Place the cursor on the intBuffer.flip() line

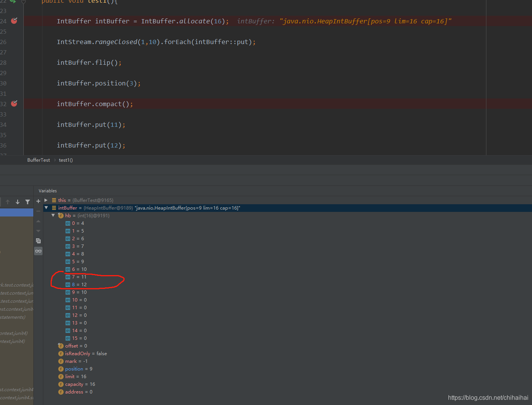89,62
